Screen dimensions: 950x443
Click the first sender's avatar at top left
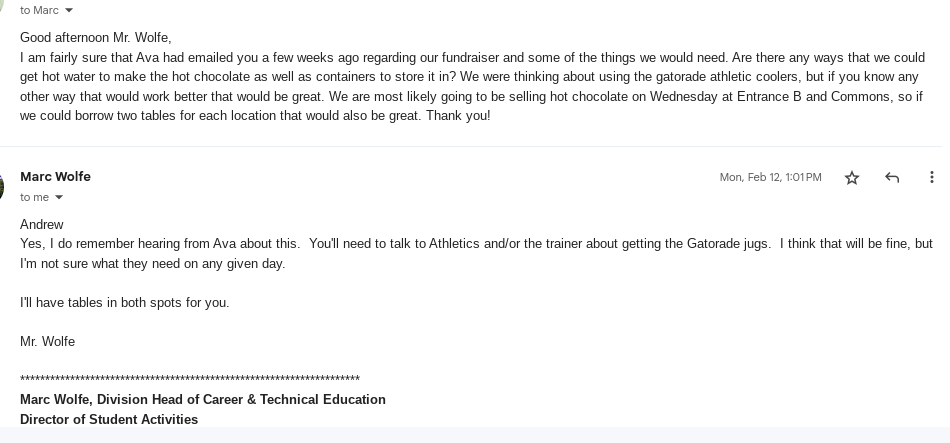tap(2, 4)
